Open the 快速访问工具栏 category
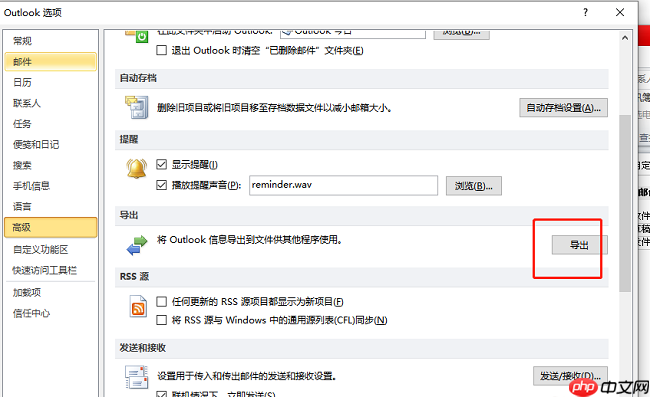Image resolution: width=650 pixels, height=397 pixels. tap(45, 270)
